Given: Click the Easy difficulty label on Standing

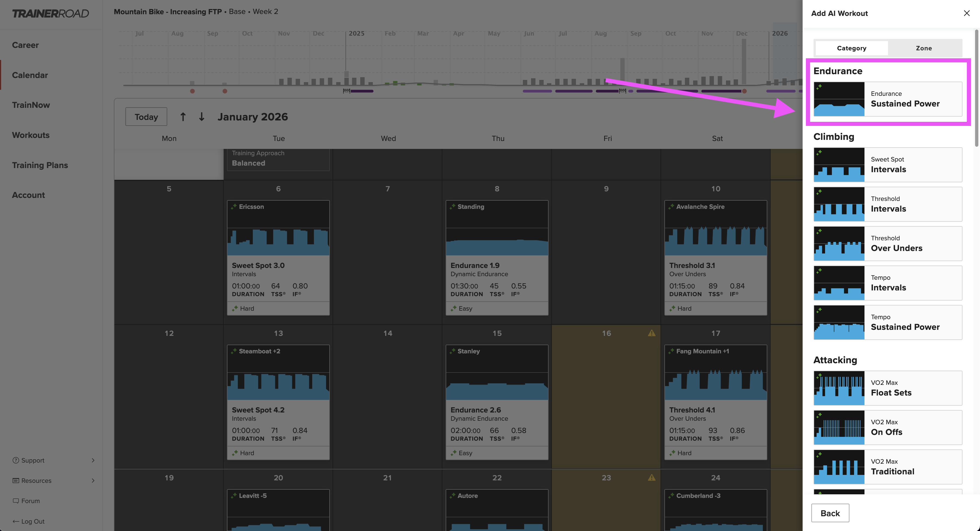Looking at the screenshot, I should click(x=465, y=308).
